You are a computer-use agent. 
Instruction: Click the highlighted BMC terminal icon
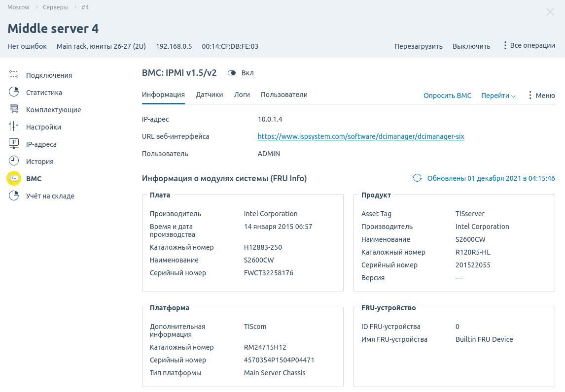pyautogui.click(x=14, y=178)
